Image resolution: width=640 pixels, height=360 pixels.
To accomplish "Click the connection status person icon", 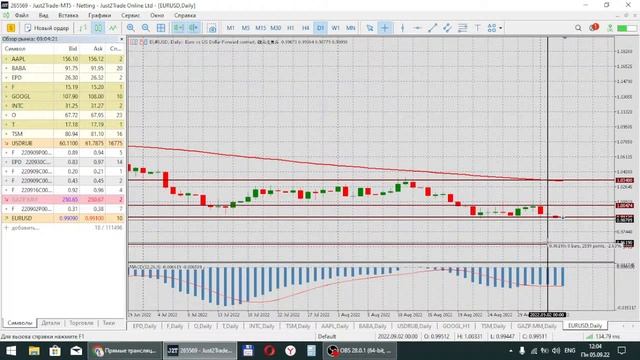I will pyautogui.click(x=610, y=28).
